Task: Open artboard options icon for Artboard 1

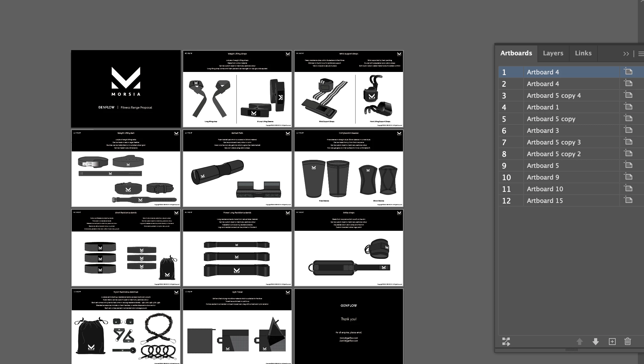Action: click(x=628, y=107)
